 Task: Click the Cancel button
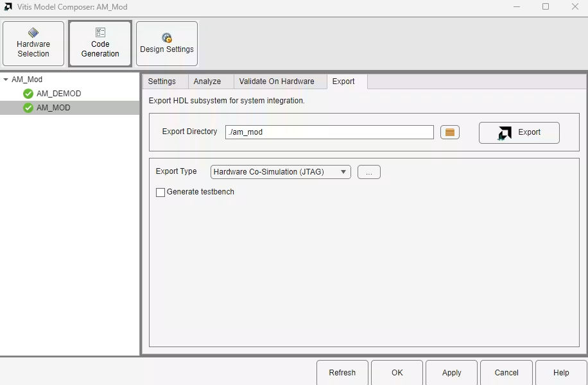(506, 373)
